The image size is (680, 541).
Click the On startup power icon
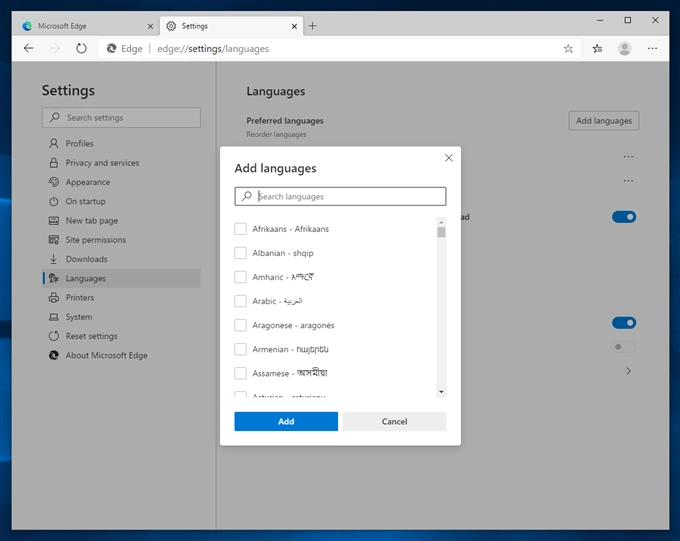[53, 201]
